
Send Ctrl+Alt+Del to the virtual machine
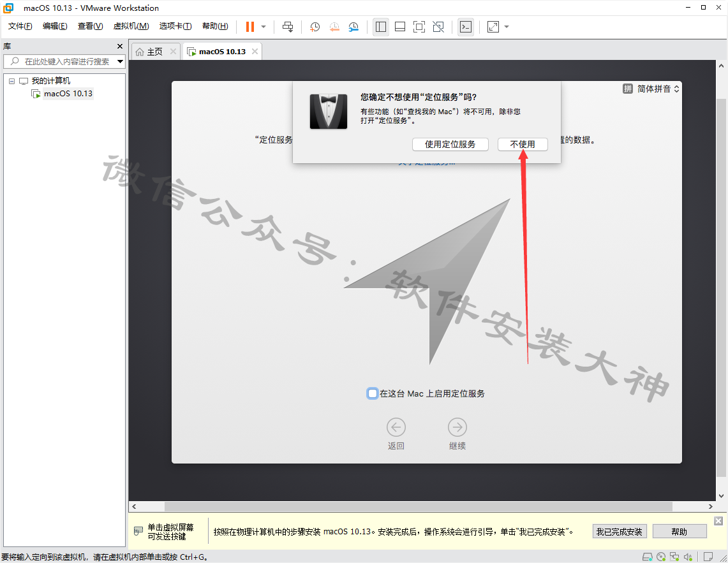(288, 27)
